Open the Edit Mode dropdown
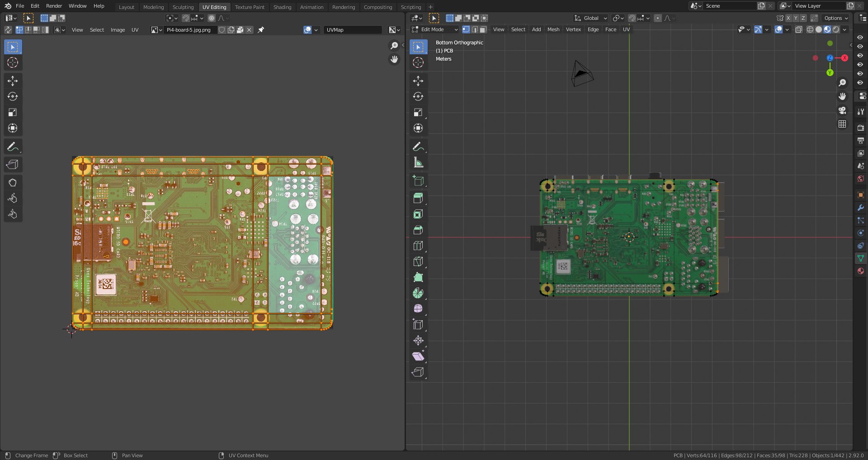The image size is (868, 460). (435, 29)
